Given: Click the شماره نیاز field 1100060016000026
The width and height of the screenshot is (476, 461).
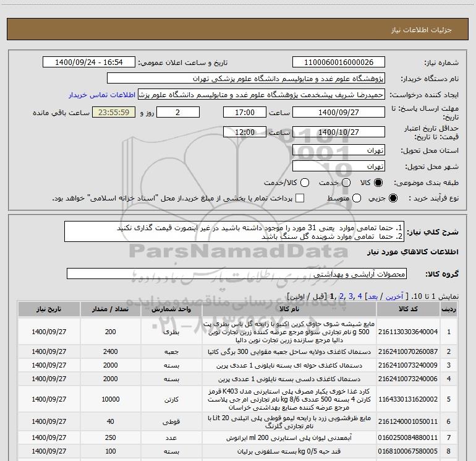Looking at the screenshot, I should pyautogui.click(x=339, y=62).
